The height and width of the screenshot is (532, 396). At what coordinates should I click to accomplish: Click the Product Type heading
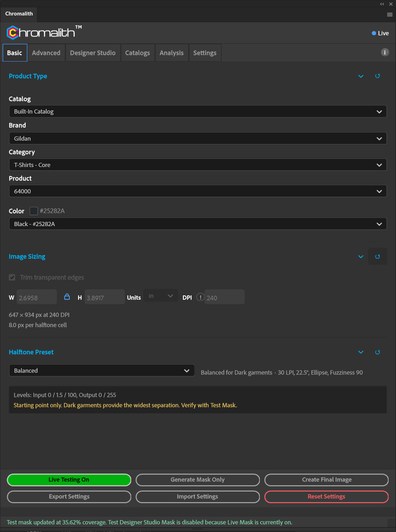[x=28, y=76]
